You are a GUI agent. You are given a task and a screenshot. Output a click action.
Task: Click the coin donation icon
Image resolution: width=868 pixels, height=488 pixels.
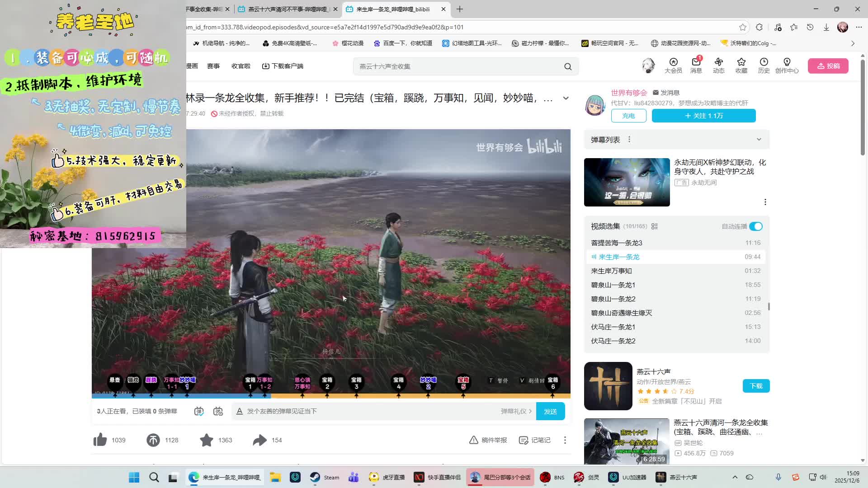[x=153, y=440]
